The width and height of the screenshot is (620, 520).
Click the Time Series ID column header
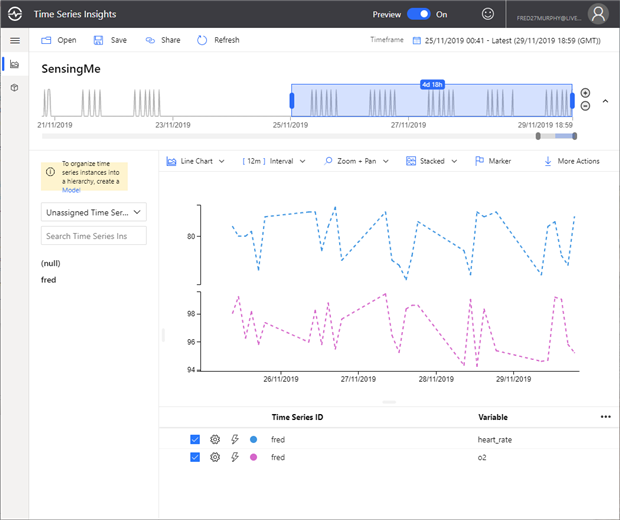(x=297, y=417)
